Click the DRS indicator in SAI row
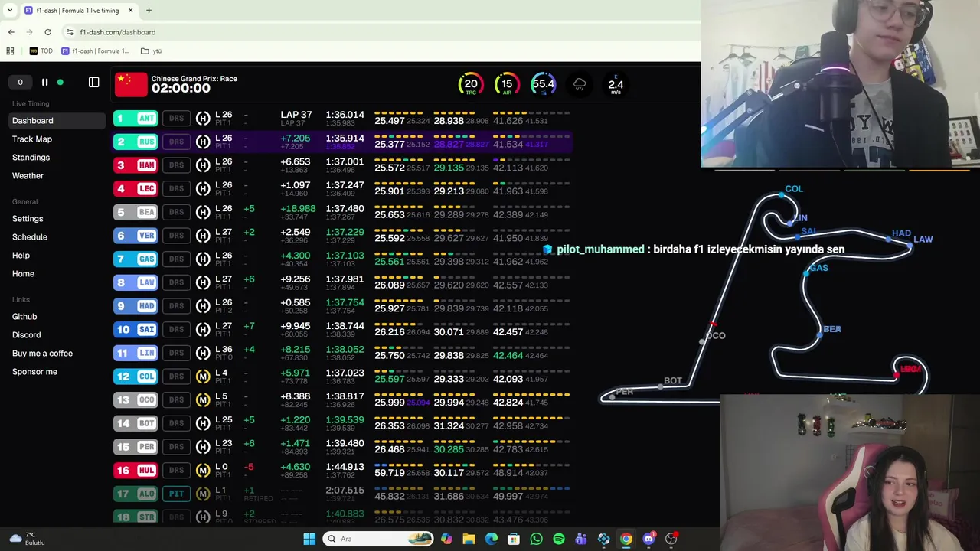The height and width of the screenshot is (551, 980). (x=176, y=329)
